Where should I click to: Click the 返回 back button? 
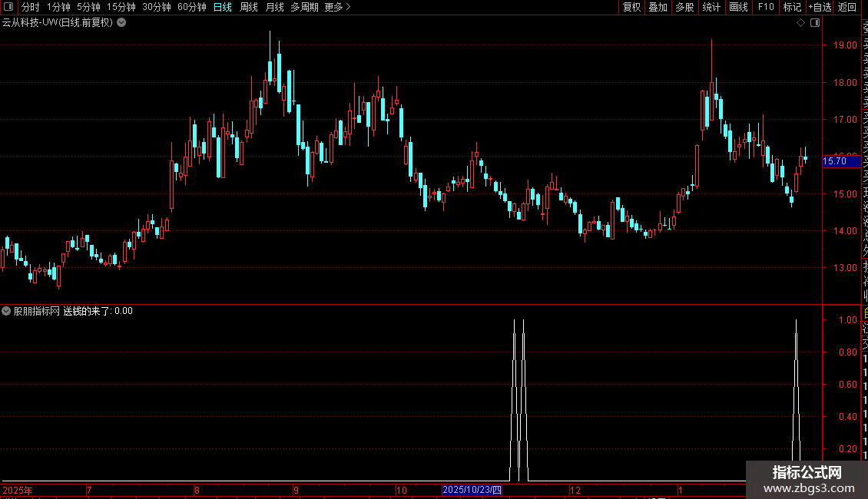pyautogui.click(x=847, y=7)
